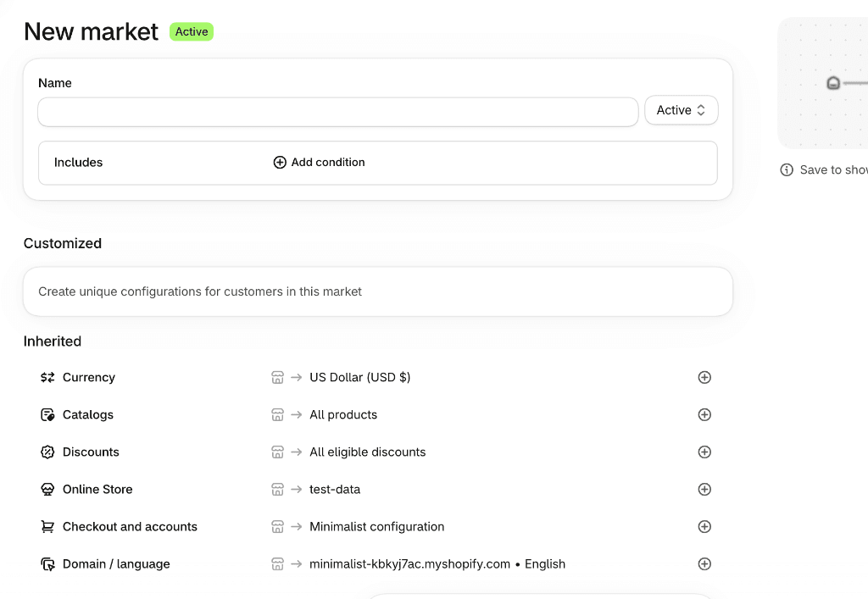Click the Create unique configurations message card
The width and height of the screenshot is (868, 599).
click(378, 291)
